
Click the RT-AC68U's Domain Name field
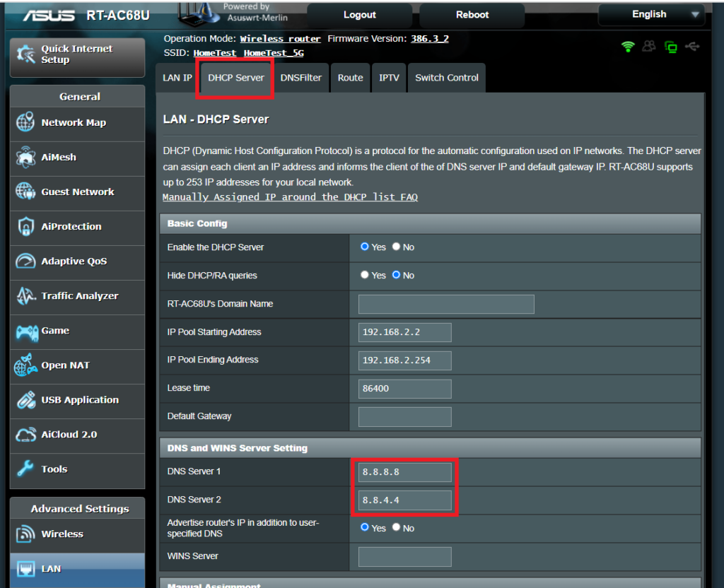[446, 304]
